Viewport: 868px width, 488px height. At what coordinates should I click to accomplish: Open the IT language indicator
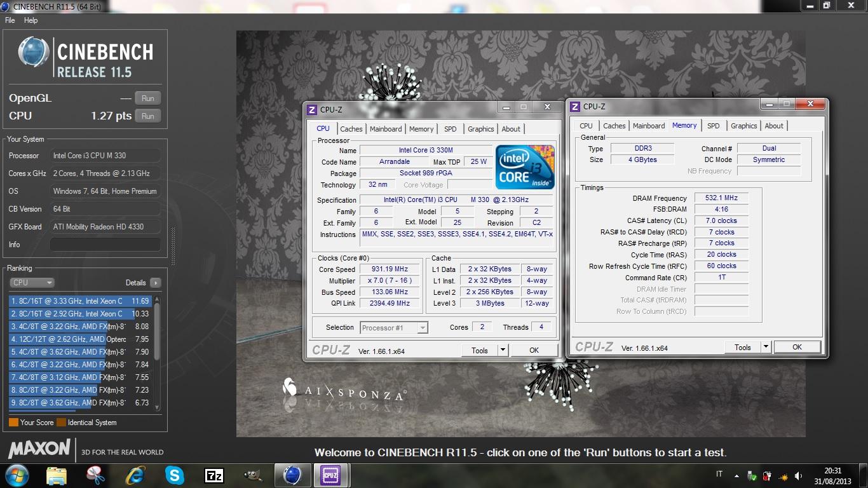click(x=719, y=475)
